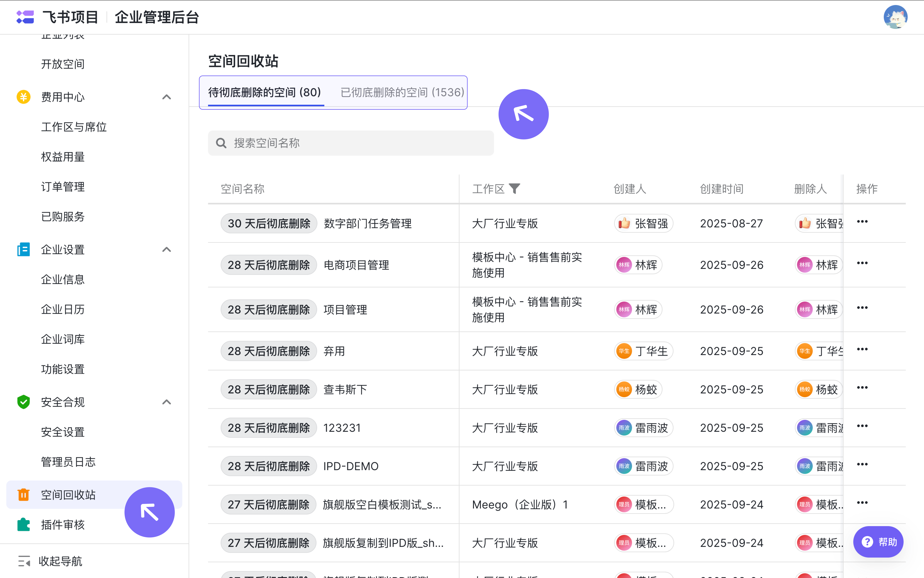924x578 pixels.
Task: Click IPD-DEMO space name
Action: point(351,466)
